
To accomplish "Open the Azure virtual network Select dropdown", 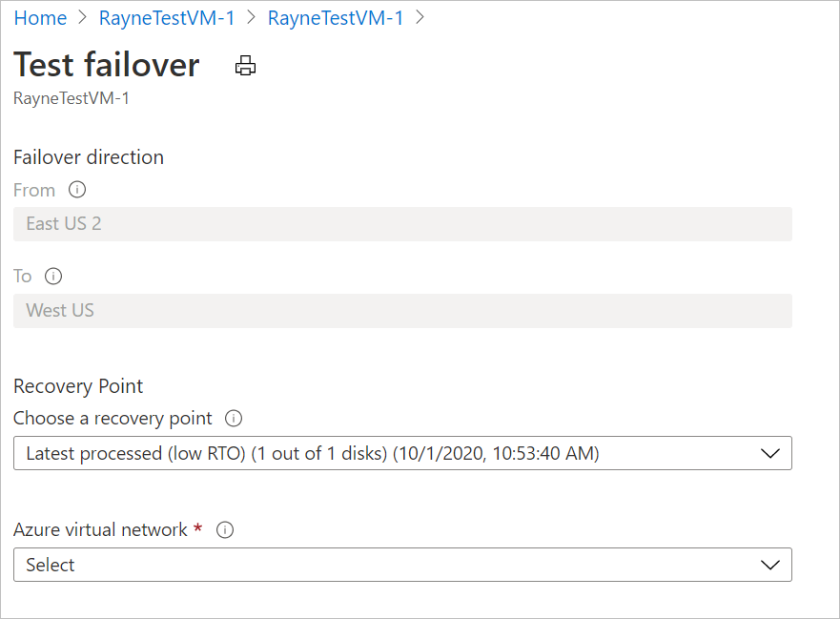I will click(770, 565).
